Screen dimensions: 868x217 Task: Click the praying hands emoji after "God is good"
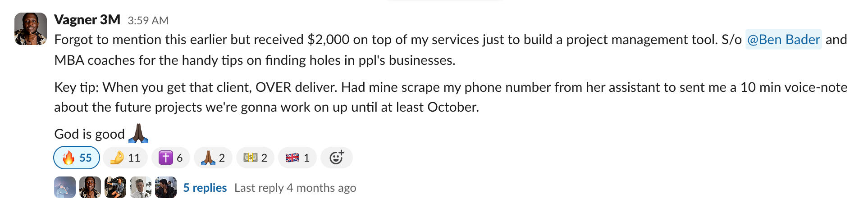tap(138, 133)
